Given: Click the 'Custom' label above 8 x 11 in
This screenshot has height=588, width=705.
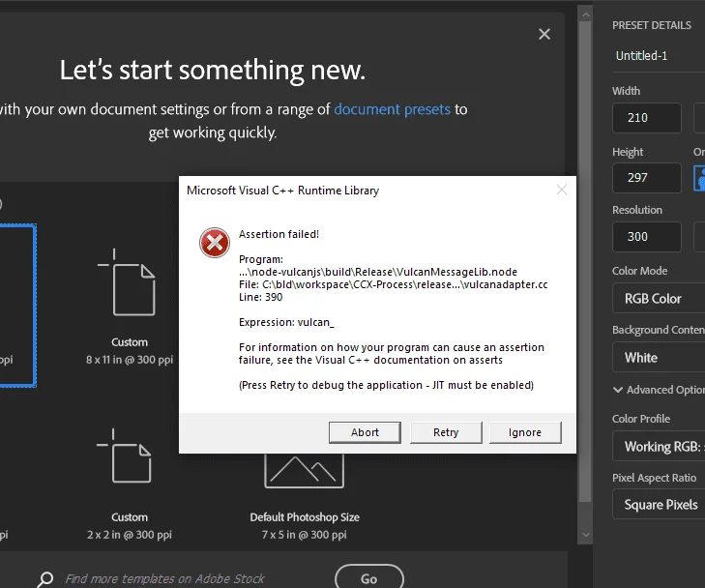Looking at the screenshot, I should coord(130,342).
